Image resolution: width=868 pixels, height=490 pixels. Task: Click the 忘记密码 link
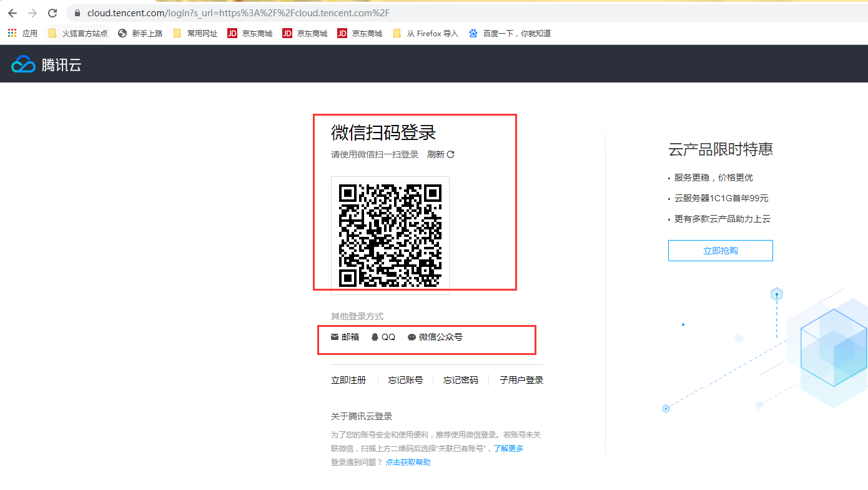[461, 380]
